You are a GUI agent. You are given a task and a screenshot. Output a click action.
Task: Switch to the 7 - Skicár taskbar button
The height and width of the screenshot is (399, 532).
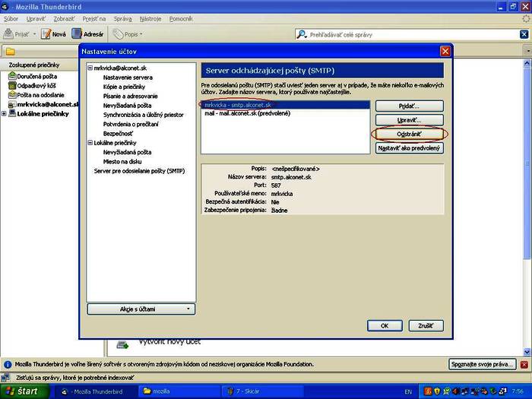point(263,391)
